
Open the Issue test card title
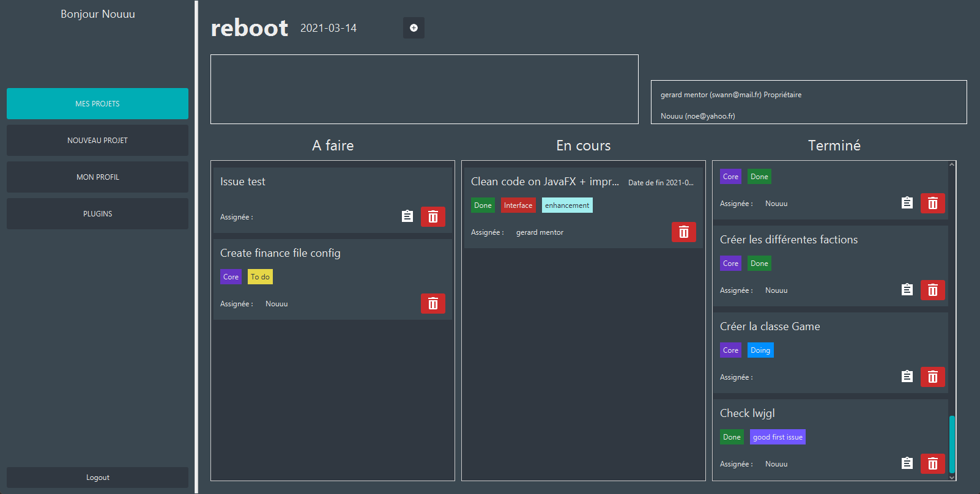pyautogui.click(x=243, y=182)
